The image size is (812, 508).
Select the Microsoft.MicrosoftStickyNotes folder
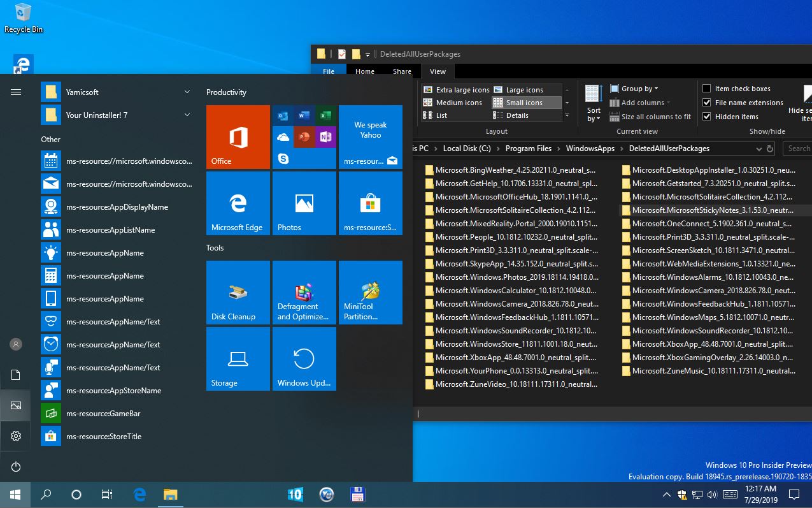click(x=708, y=210)
